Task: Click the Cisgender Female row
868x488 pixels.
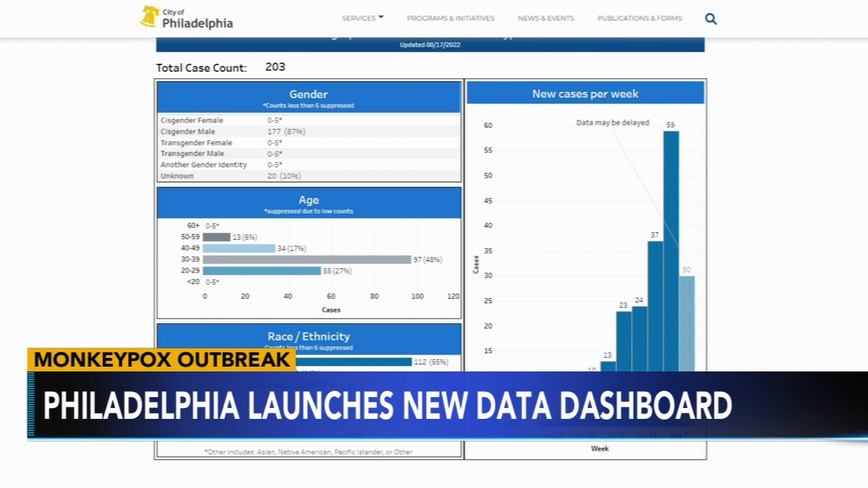Action: point(309,120)
